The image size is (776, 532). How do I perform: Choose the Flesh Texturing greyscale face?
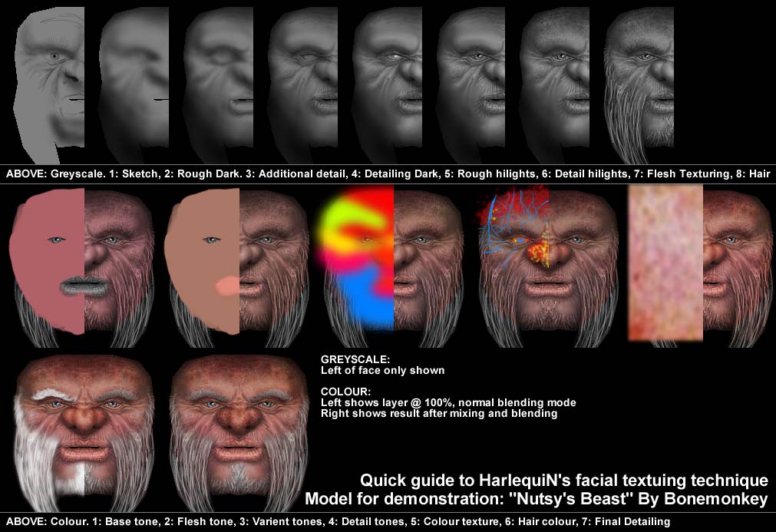click(x=555, y=77)
